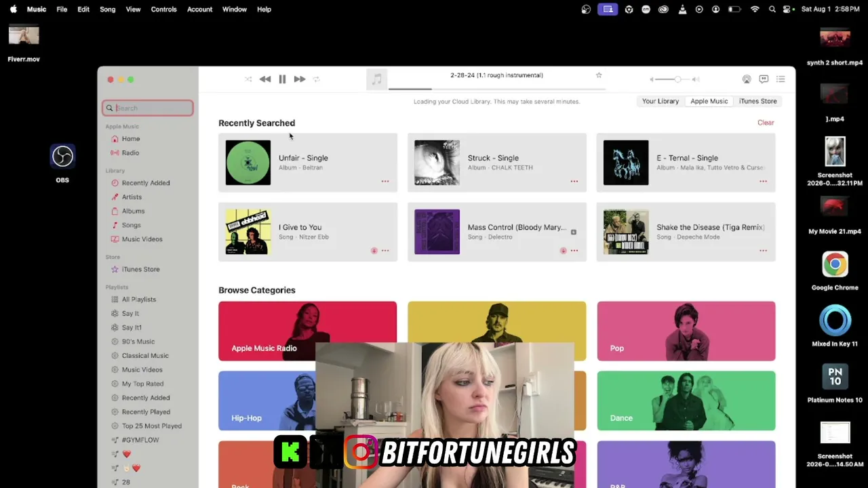Open the File menu
Viewport: 868px width, 488px height.
point(62,9)
